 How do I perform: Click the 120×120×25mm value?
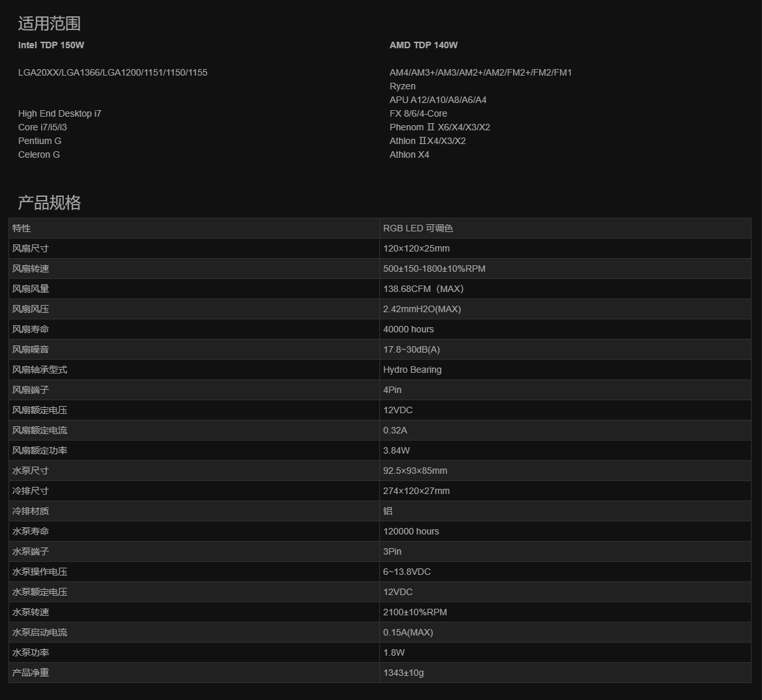[x=417, y=248]
